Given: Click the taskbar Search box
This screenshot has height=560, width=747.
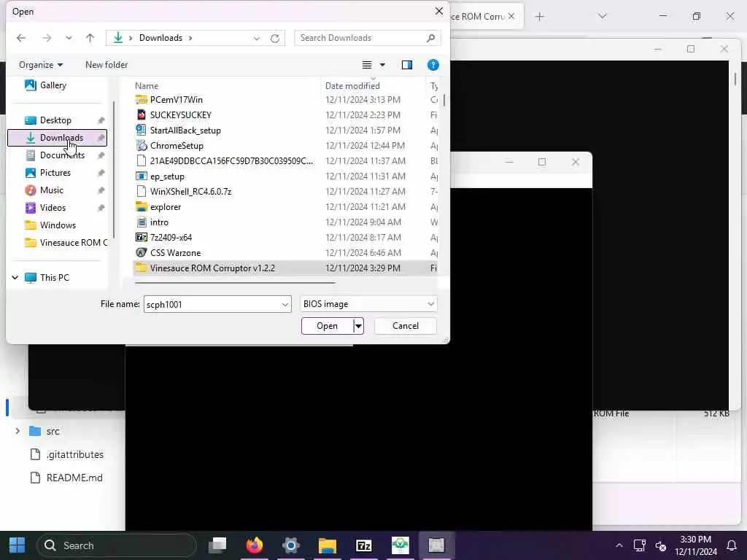Looking at the screenshot, I should [117, 545].
